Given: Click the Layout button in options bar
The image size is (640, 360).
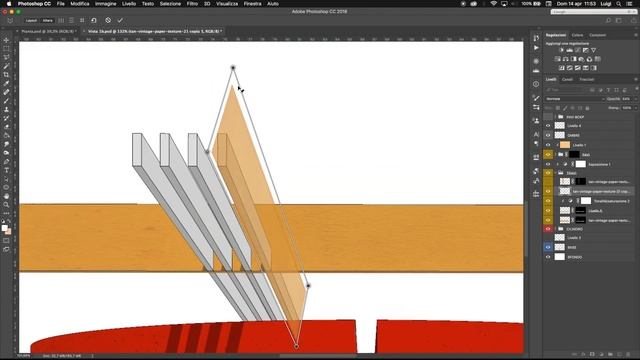Looking at the screenshot, I should point(31,20).
